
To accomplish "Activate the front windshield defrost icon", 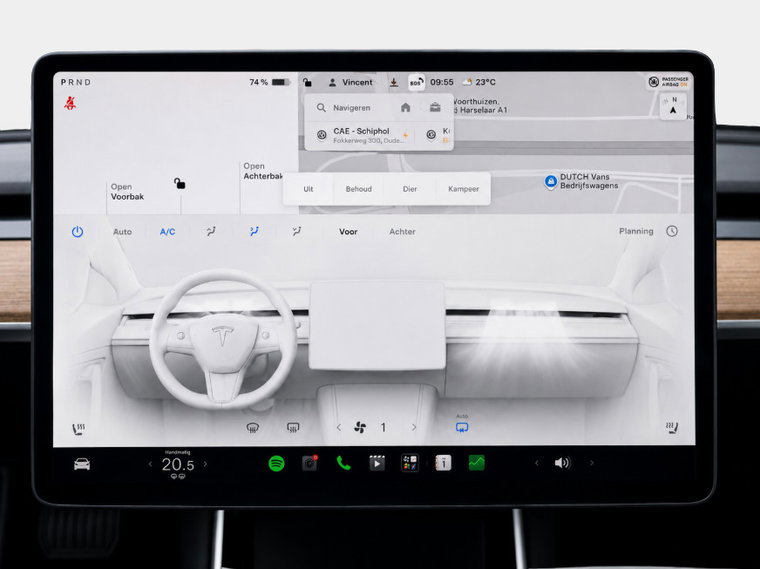I will [253, 427].
